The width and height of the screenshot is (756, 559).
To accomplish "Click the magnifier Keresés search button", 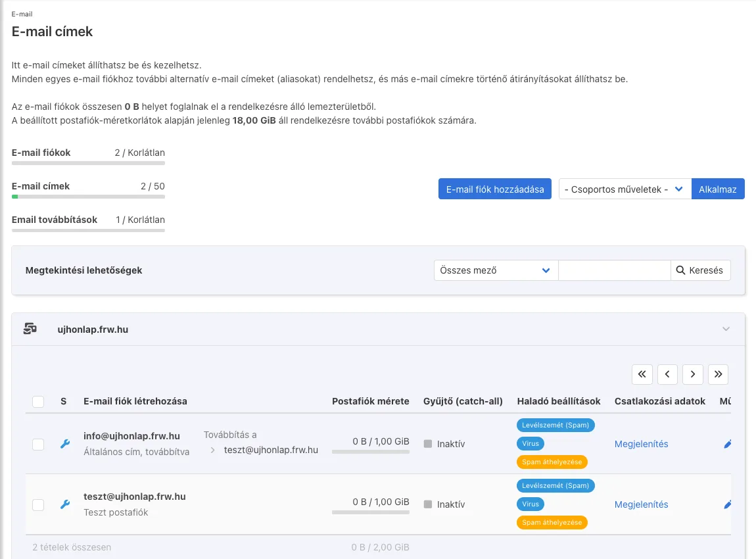I will [701, 270].
